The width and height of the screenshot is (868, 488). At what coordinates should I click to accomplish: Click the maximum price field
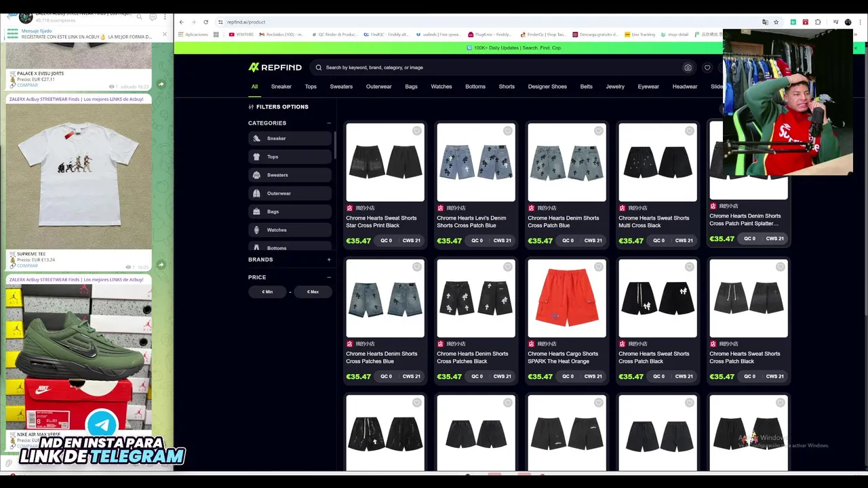point(313,292)
